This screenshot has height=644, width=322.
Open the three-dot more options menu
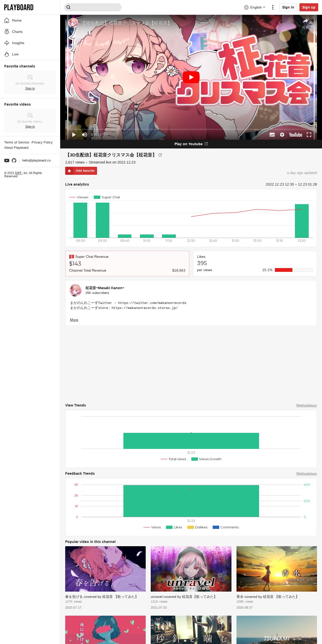click(273, 7)
